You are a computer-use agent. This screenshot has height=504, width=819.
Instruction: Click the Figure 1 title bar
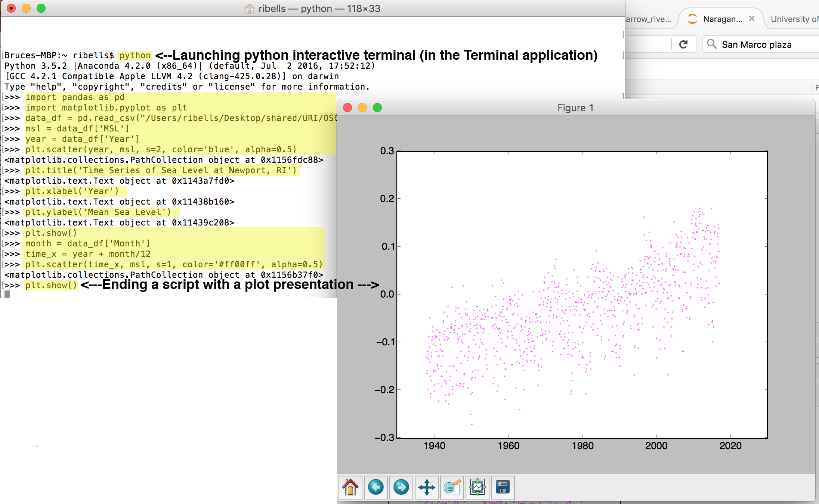tap(575, 108)
